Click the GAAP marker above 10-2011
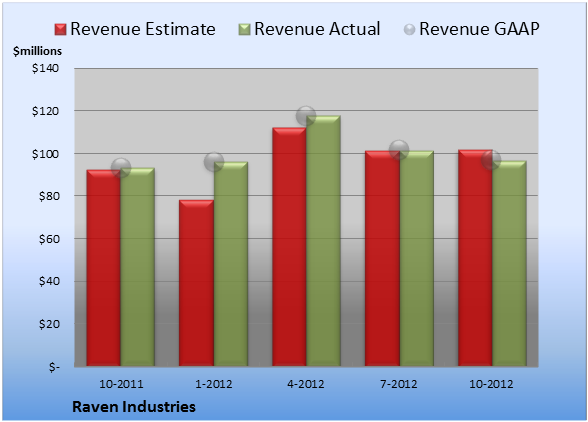Screen dimensions: 588x422 pyautogui.click(x=121, y=167)
